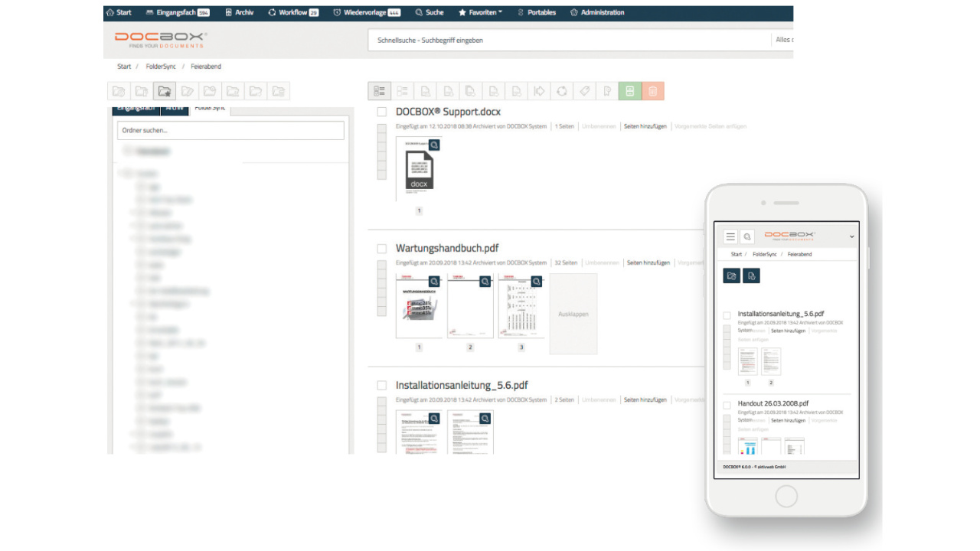This screenshot has width=980, height=551.
Task: Switch to detailed list view icon
Action: 379,91
